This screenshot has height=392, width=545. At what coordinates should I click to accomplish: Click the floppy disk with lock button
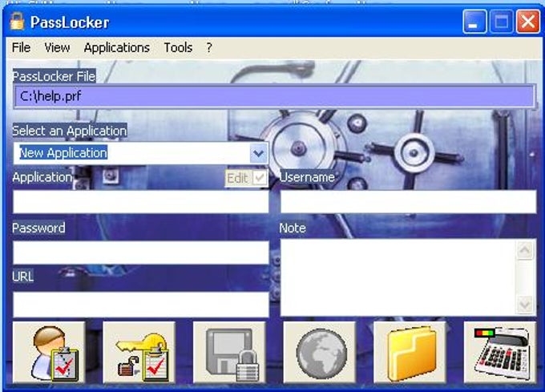[229, 353]
